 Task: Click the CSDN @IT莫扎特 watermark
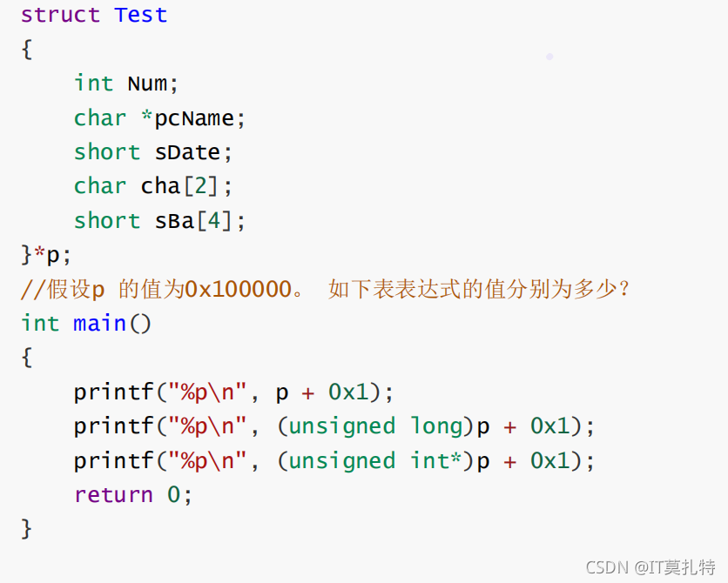click(x=650, y=567)
